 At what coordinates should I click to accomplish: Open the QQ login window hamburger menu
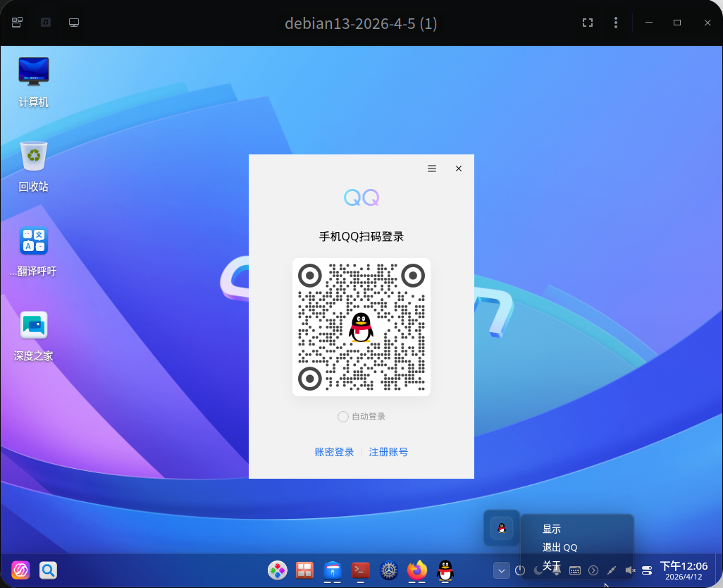point(431,169)
